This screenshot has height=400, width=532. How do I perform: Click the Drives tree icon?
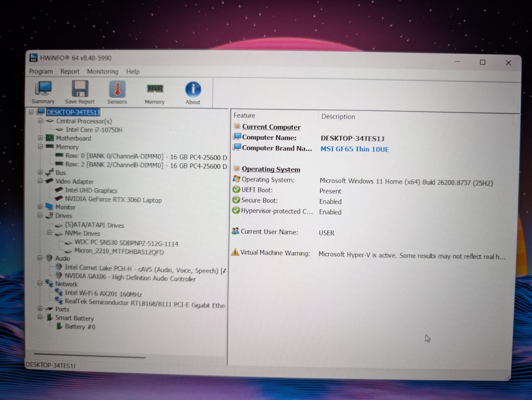50,215
